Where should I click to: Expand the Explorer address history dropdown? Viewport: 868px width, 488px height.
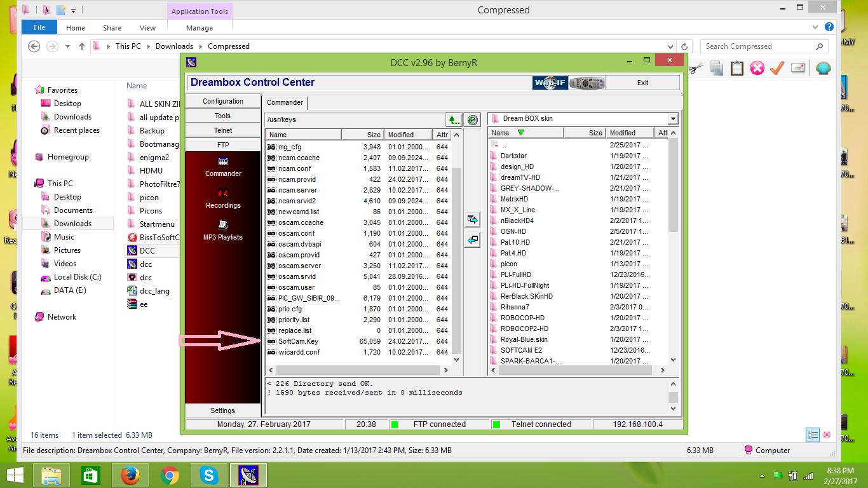point(670,46)
